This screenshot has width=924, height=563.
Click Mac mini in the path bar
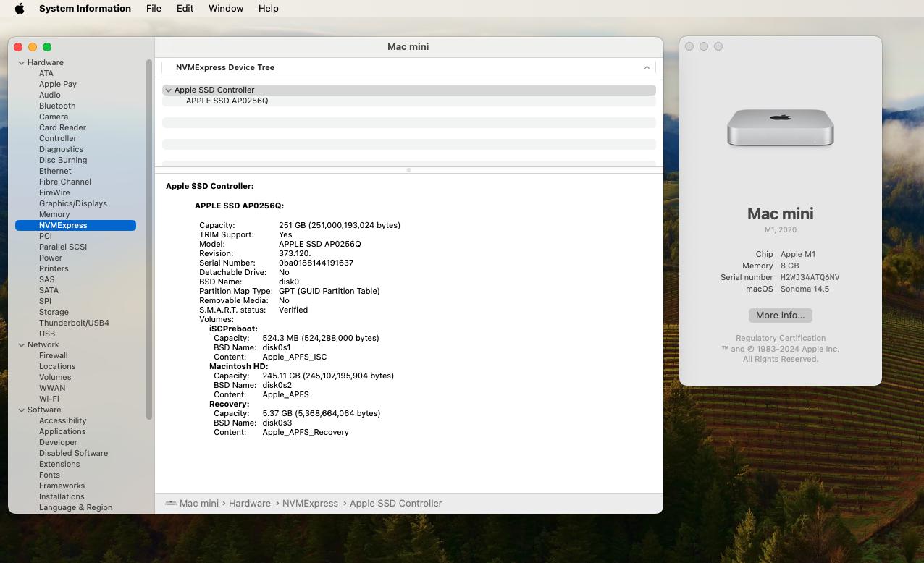coord(199,504)
